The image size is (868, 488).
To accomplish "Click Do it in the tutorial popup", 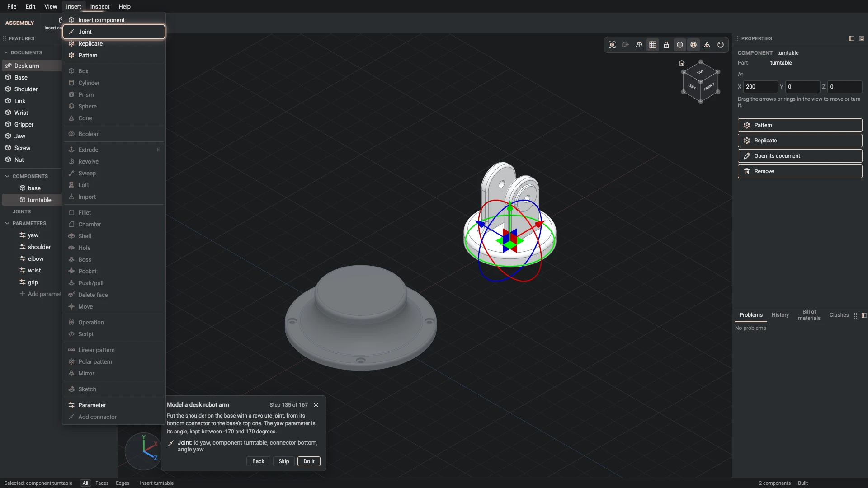I will click(309, 461).
